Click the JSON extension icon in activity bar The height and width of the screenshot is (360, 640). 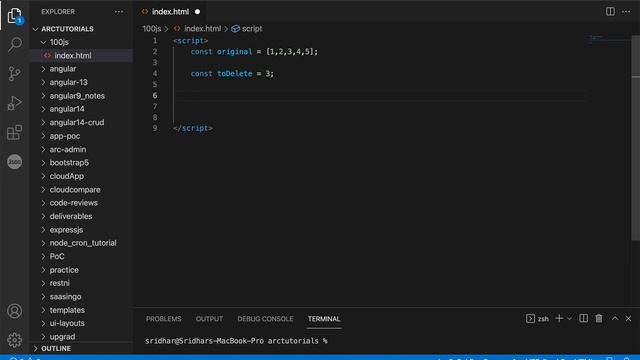(15, 162)
